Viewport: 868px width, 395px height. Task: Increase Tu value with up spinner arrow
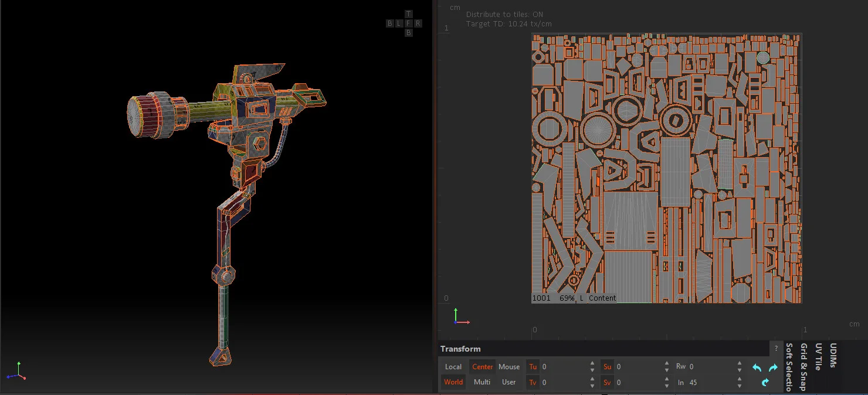pyautogui.click(x=592, y=364)
